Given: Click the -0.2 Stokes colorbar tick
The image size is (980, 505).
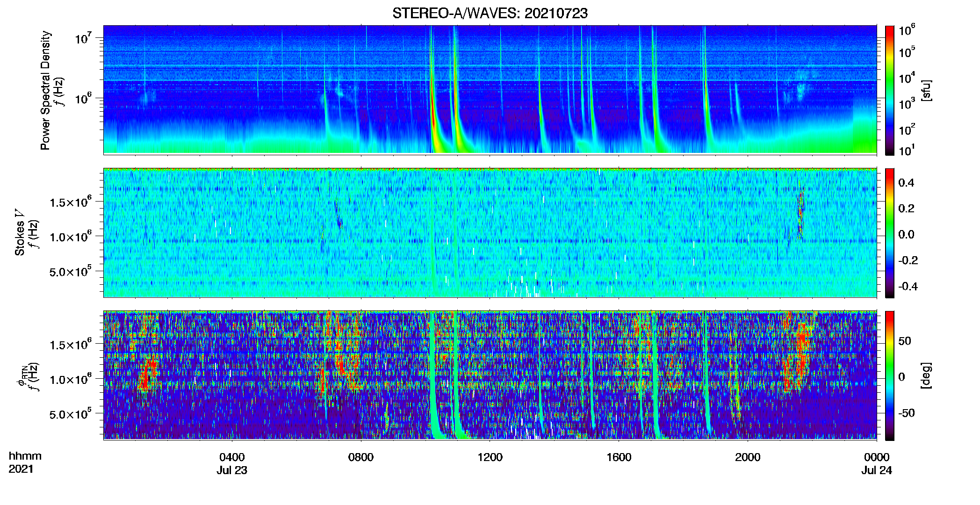Looking at the screenshot, I should (x=908, y=260).
